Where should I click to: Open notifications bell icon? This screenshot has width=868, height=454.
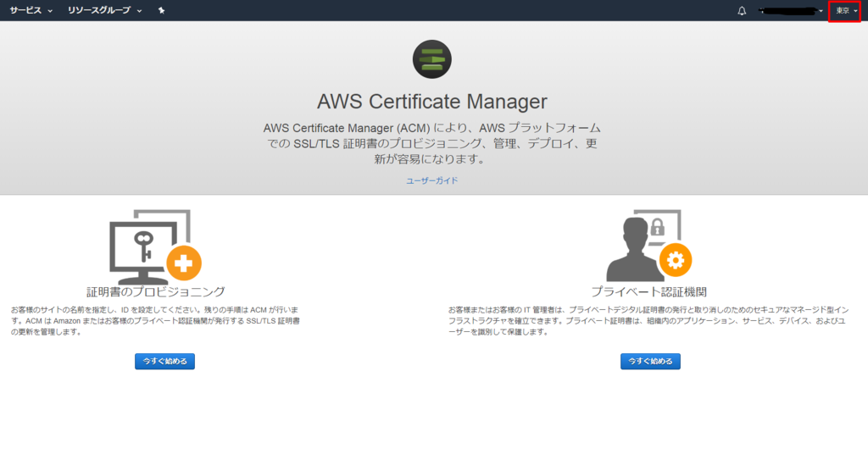(x=742, y=10)
